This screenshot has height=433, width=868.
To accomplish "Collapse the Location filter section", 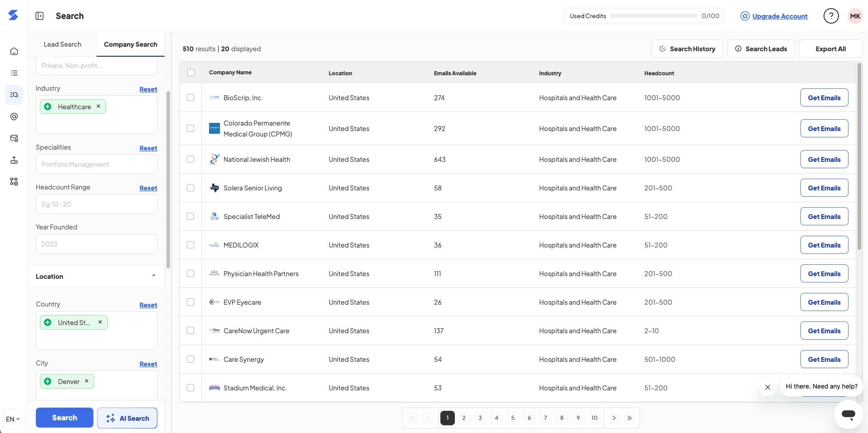I will [154, 276].
